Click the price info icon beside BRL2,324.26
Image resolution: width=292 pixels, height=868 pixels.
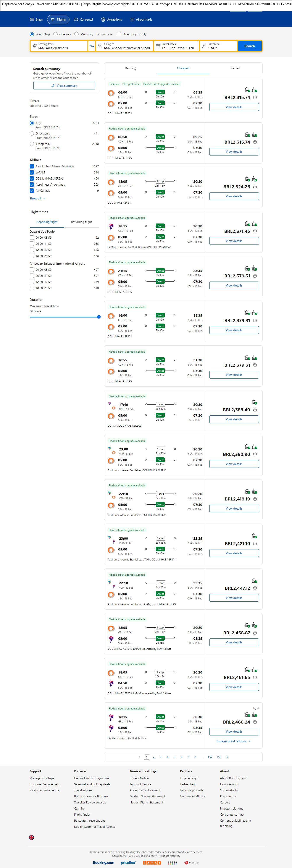pos(255,187)
